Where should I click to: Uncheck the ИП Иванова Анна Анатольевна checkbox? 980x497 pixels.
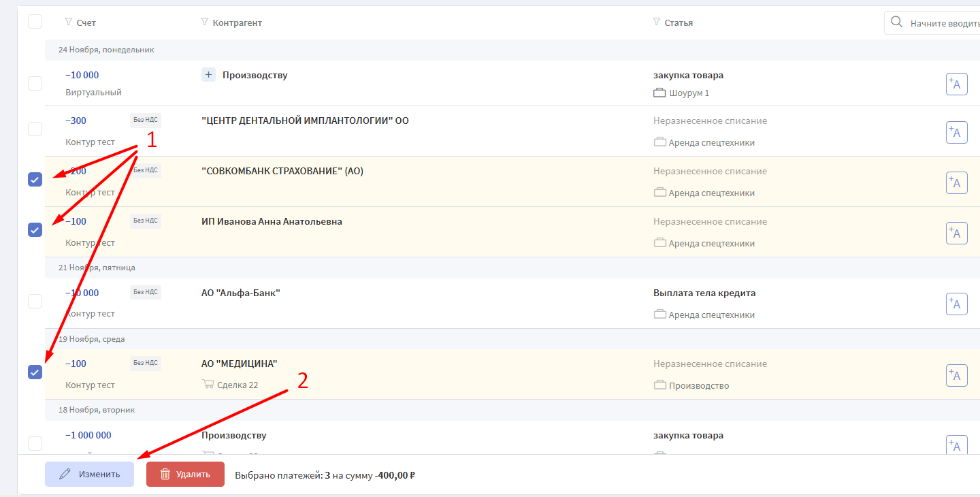pos(35,230)
